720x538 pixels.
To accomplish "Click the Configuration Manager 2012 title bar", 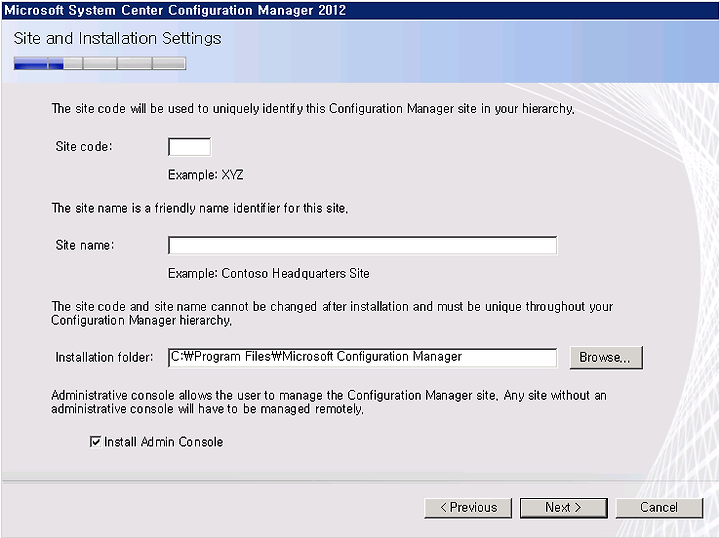I will coord(360,10).
